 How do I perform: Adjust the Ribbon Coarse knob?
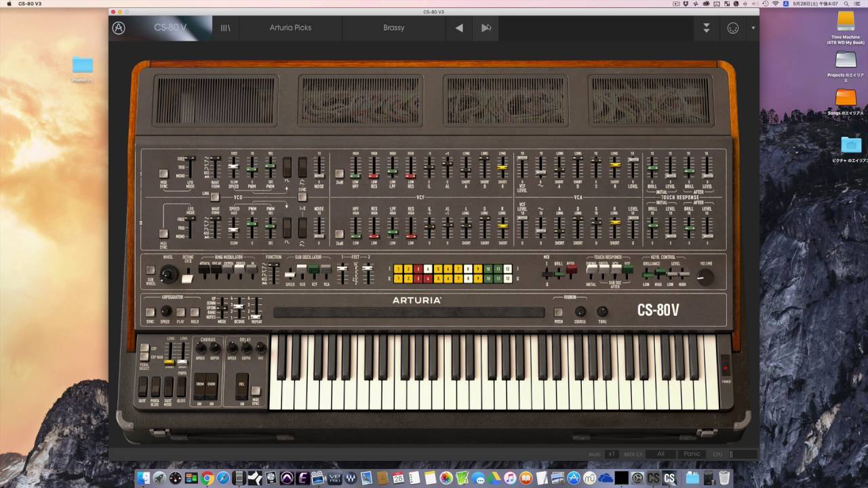580,312
